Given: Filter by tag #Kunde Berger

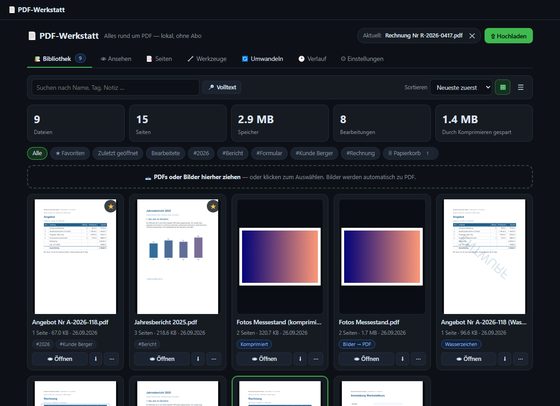Looking at the screenshot, I should tap(314, 154).
